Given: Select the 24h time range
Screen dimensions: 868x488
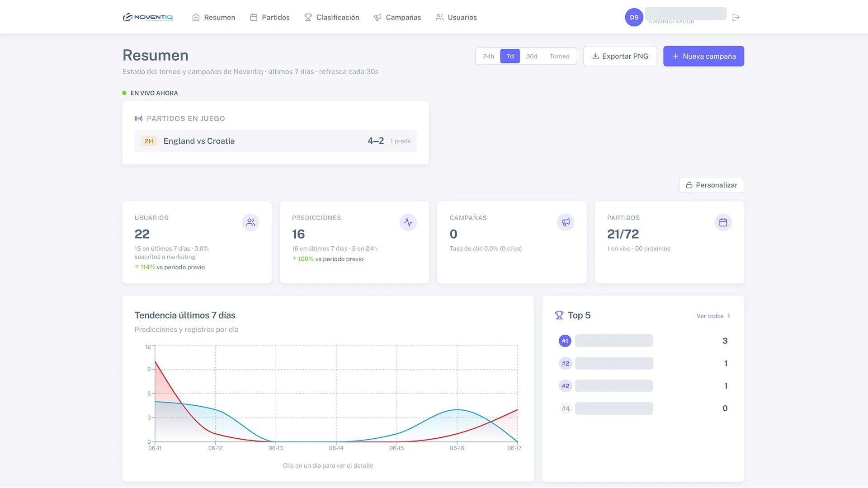Looking at the screenshot, I should pos(488,56).
